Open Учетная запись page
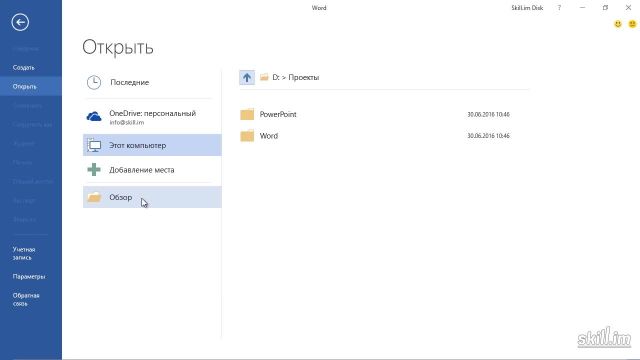 pyautogui.click(x=24, y=253)
